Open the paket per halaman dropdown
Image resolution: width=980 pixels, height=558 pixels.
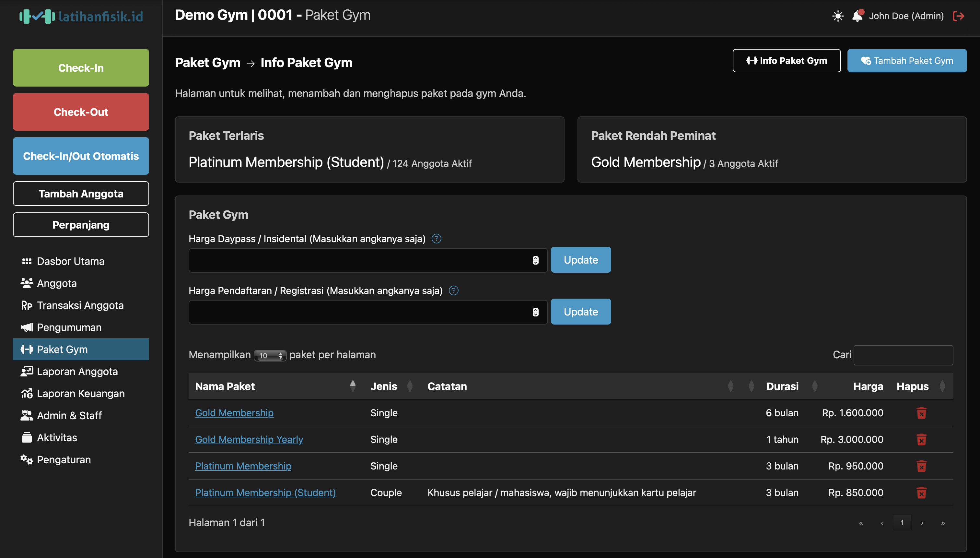tap(270, 355)
